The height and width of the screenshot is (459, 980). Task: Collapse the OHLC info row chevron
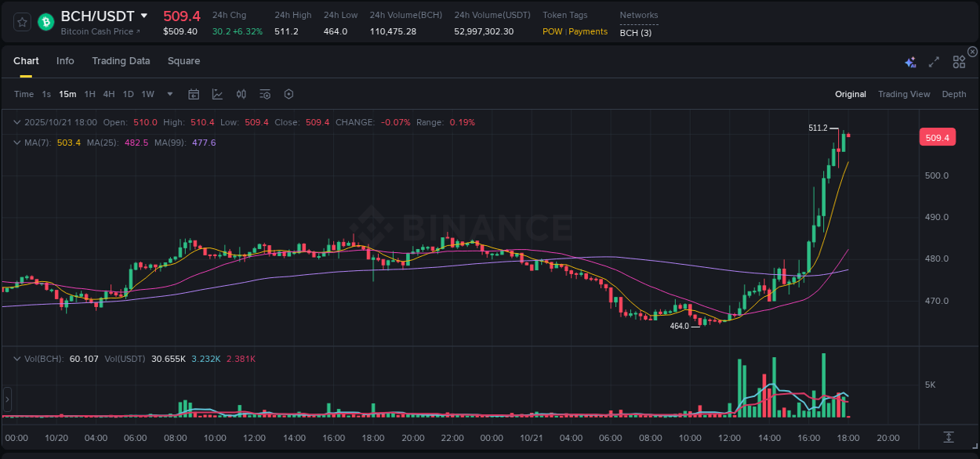16,122
